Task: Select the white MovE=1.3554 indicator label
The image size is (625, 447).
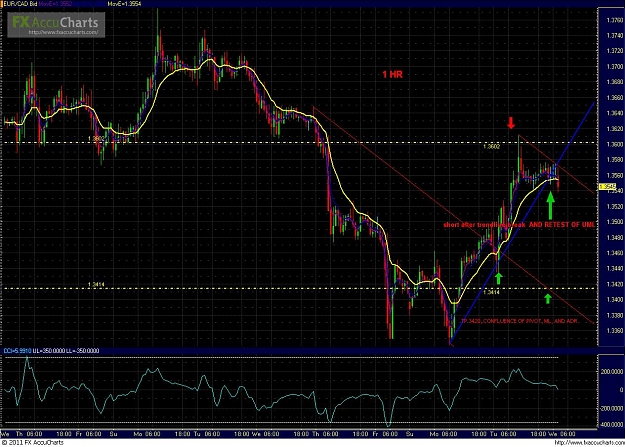Action: pyautogui.click(x=124, y=4)
